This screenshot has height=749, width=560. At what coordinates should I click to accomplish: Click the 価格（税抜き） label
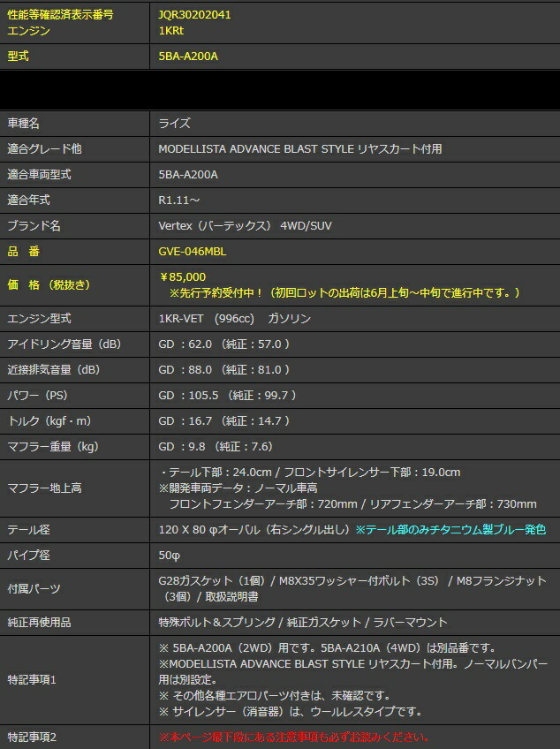click(x=49, y=285)
